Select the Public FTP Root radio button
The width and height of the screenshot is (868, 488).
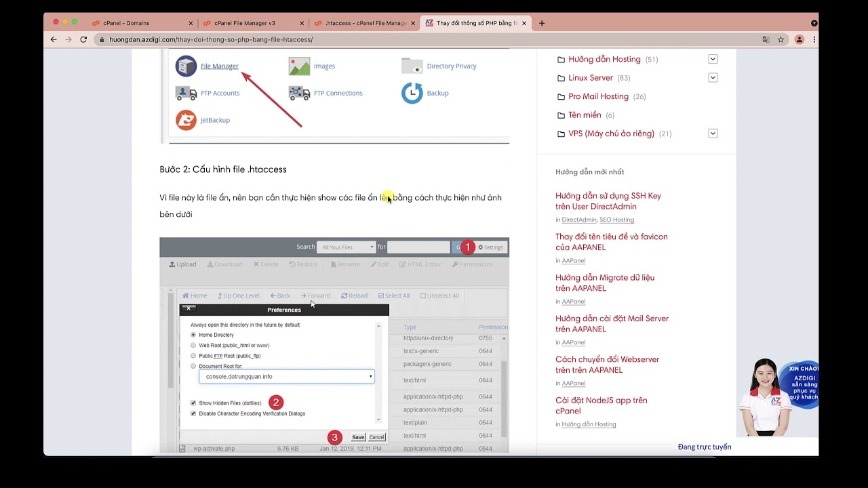pyautogui.click(x=193, y=356)
